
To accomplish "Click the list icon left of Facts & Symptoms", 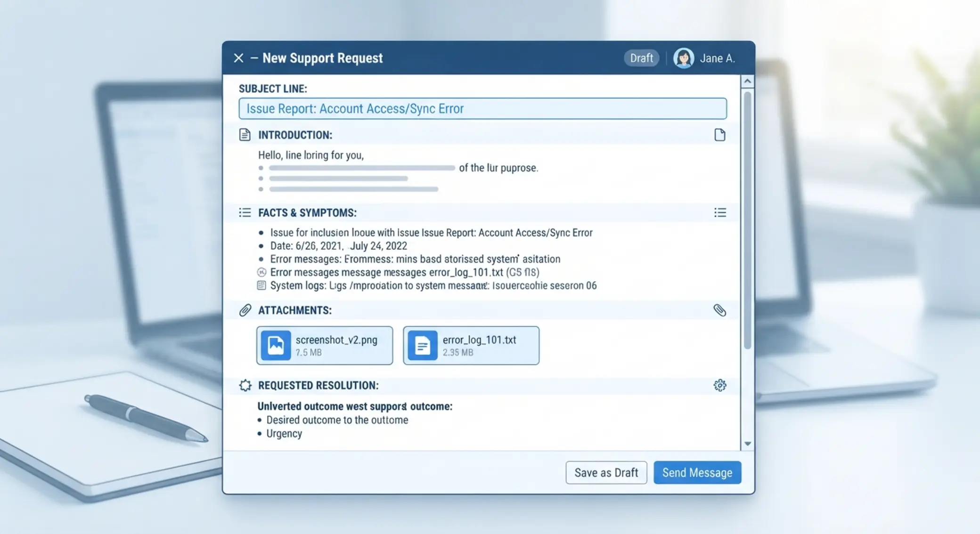I will point(245,212).
